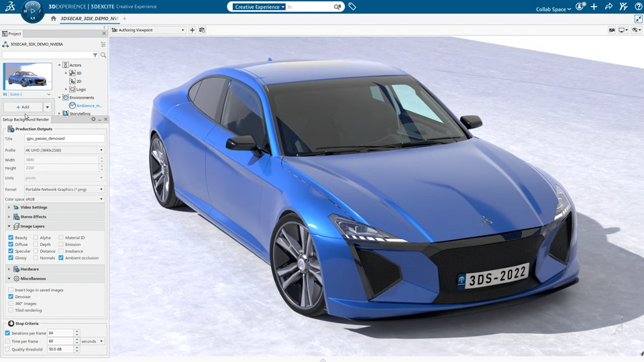
Task: Click the plus icon in top bar
Action: pyautogui.click(x=594, y=7)
